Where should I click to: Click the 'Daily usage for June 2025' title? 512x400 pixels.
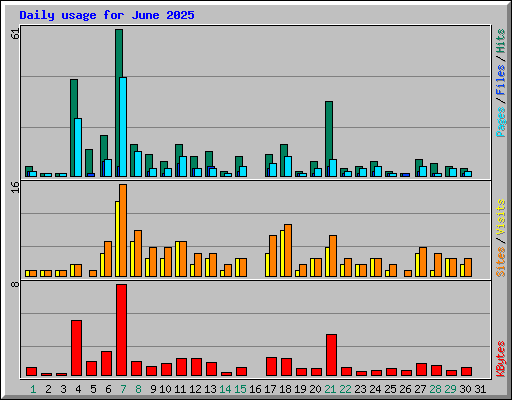click(107, 15)
